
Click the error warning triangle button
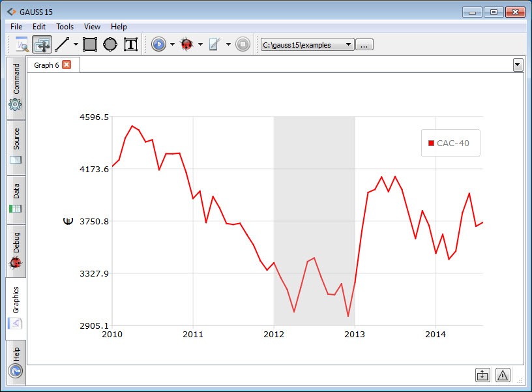click(x=502, y=375)
